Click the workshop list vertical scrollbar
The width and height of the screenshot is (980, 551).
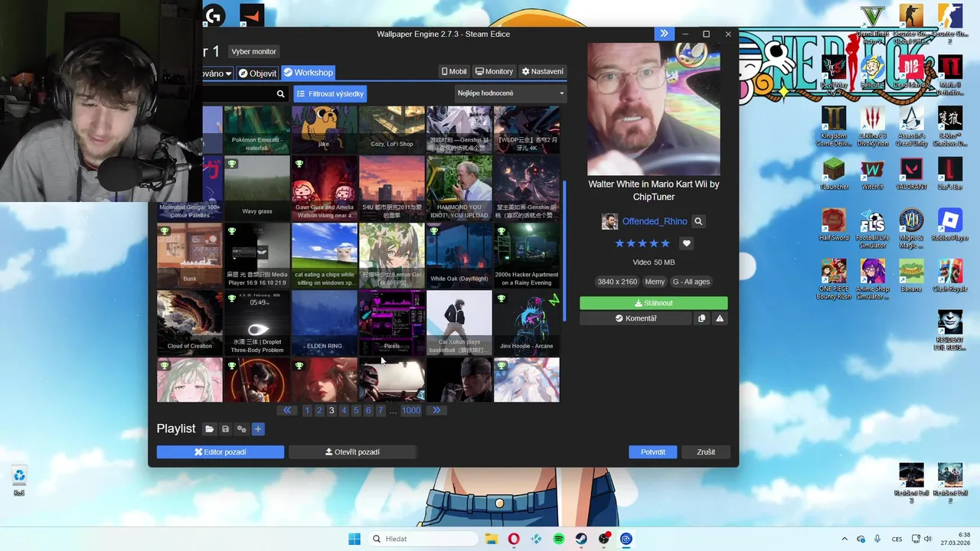coord(565,250)
